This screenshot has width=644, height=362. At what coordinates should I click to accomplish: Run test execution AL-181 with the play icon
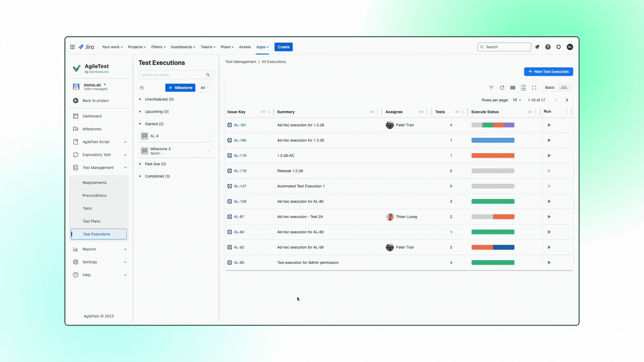pyautogui.click(x=549, y=125)
